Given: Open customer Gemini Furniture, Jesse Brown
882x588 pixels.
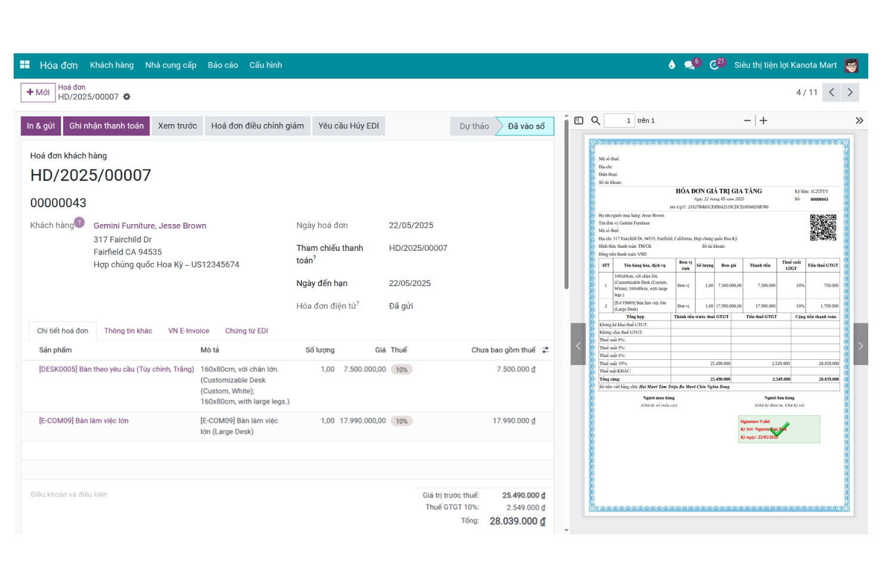Looking at the screenshot, I should (150, 225).
